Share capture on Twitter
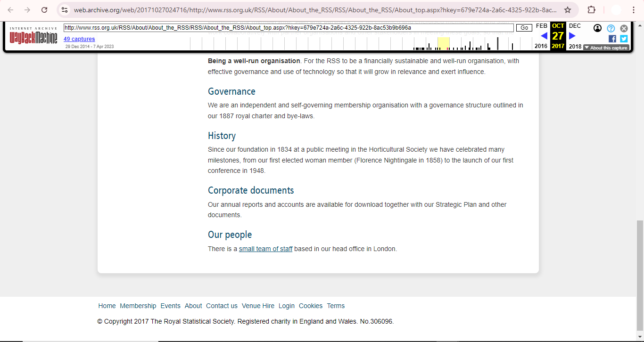The width and height of the screenshot is (644, 342). (624, 39)
